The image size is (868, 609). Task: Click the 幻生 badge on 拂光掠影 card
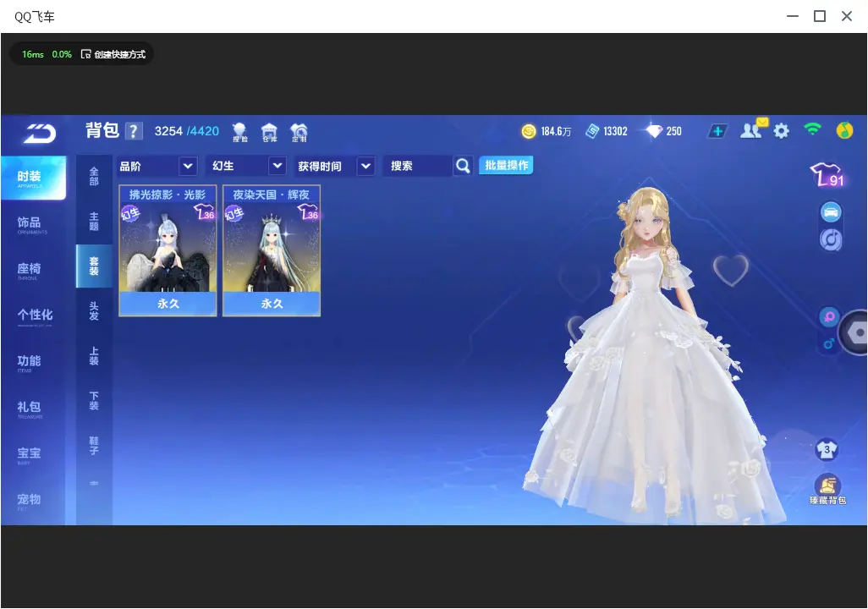[x=130, y=213]
